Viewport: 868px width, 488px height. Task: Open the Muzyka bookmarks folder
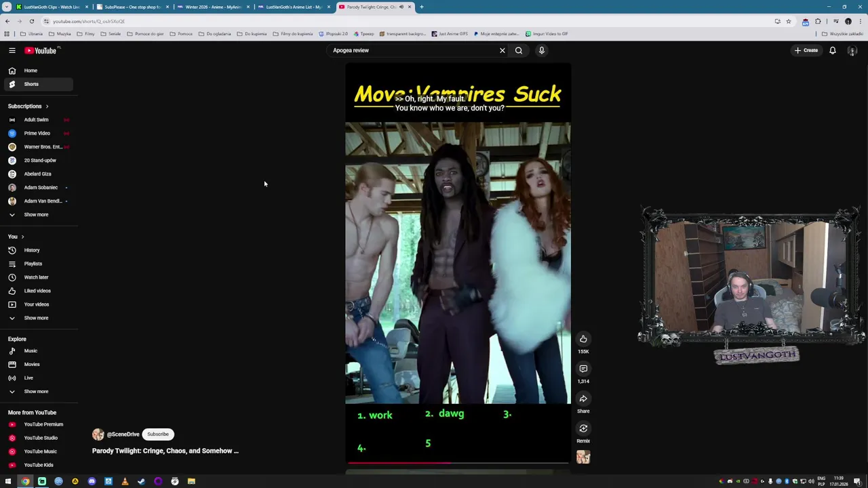pos(60,34)
